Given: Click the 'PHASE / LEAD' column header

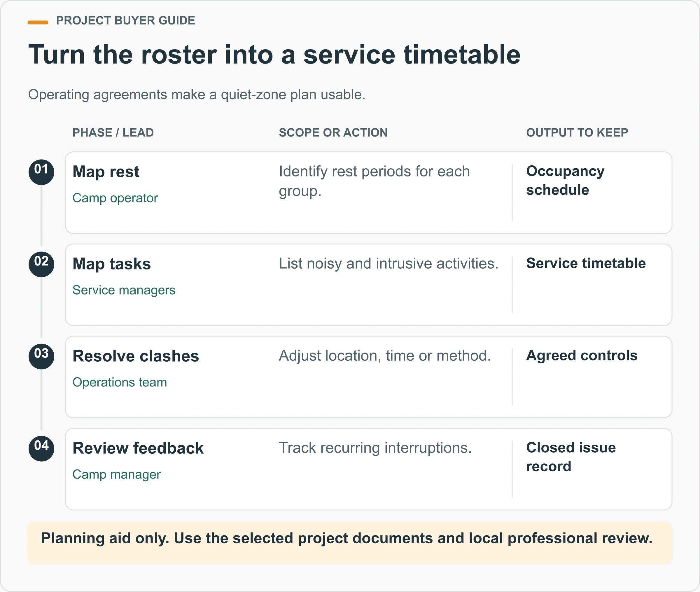Looking at the screenshot, I should click(x=113, y=133).
